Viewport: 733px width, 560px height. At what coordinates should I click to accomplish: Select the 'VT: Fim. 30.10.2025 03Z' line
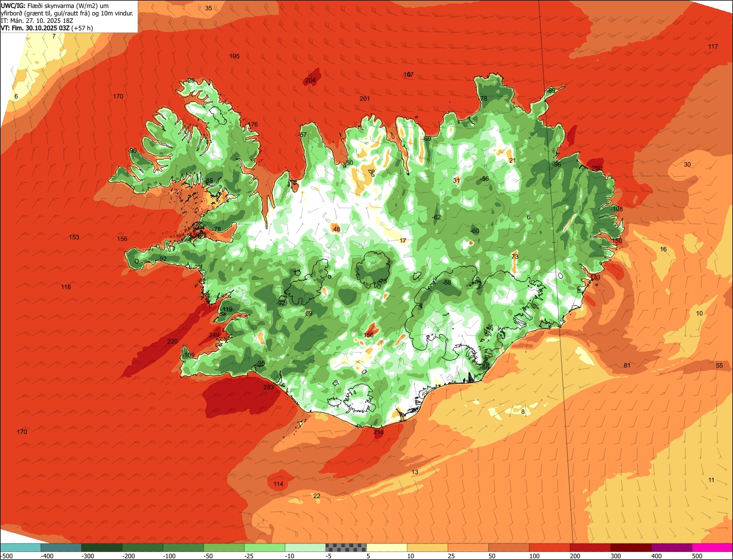[34, 27]
